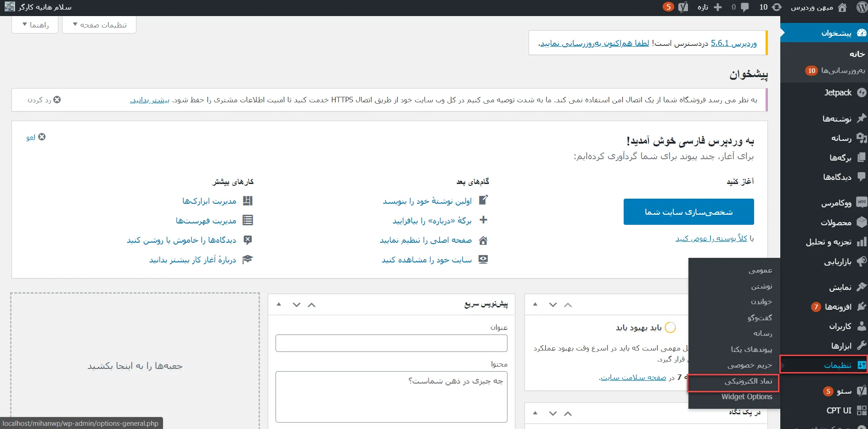
Task: Click the سئو Yoast sidebar icon
Action: tap(862, 391)
